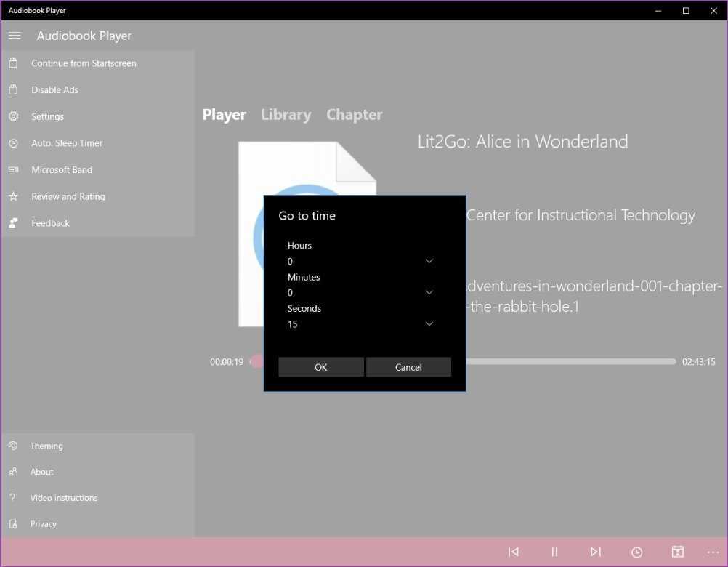This screenshot has height=567, width=728.
Task: Skip to the next track
Action: [x=596, y=552]
